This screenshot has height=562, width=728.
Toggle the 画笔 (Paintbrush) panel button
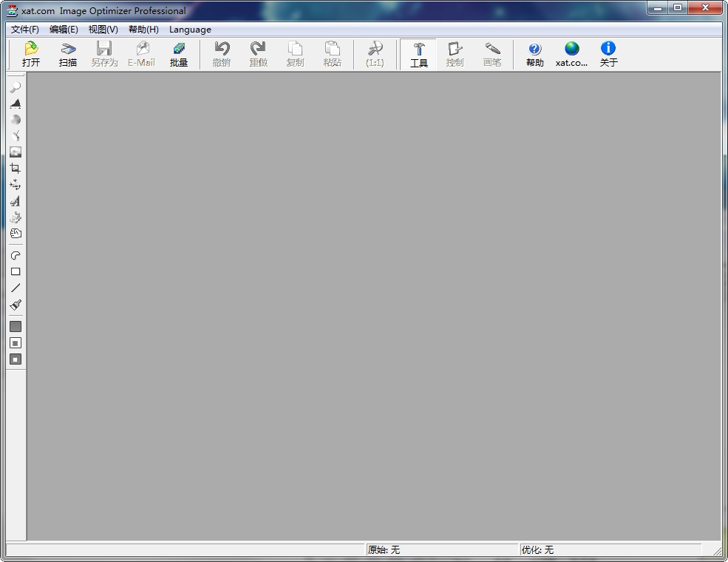tap(492, 53)
